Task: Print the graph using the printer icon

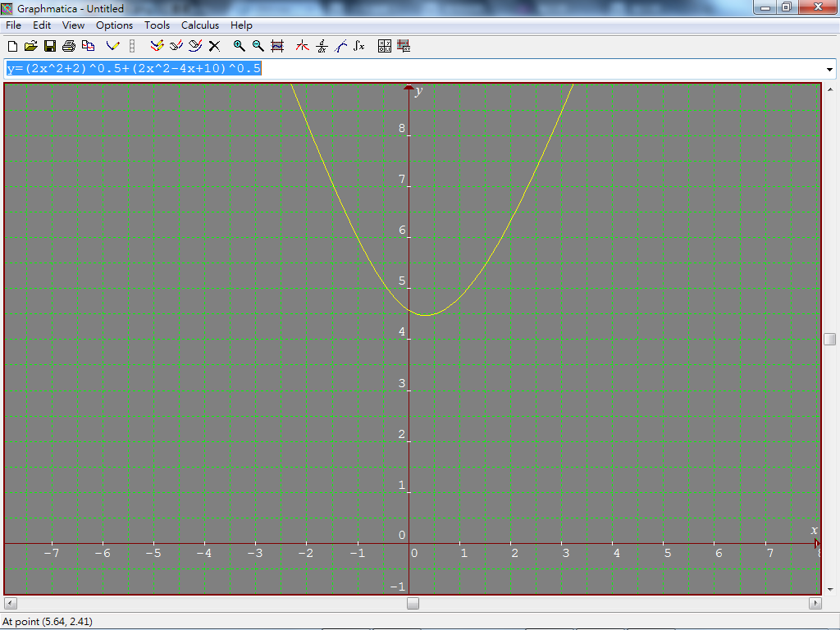Action: (69, 46)
